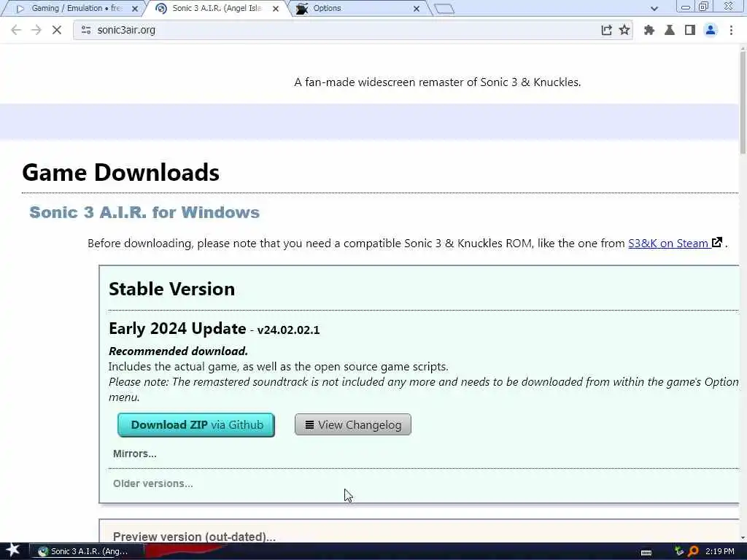The height and width of the screenshot is (560, 747).
Task: Click the Recommended download. text
Action: [x=178, y=351]
